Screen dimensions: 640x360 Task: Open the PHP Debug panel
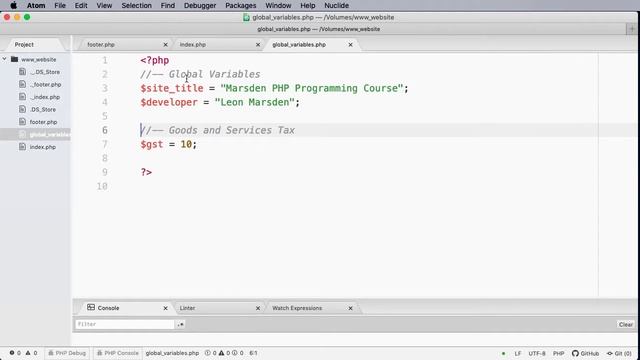[x=67, y=353]
